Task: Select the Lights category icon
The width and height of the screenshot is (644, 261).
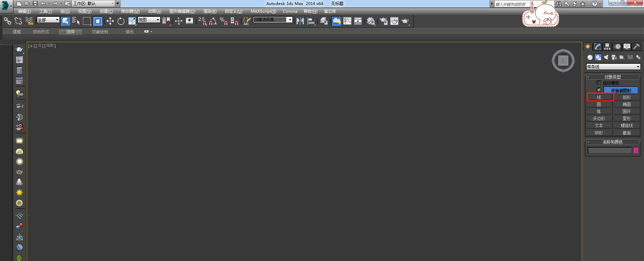Action: [606, 57]
